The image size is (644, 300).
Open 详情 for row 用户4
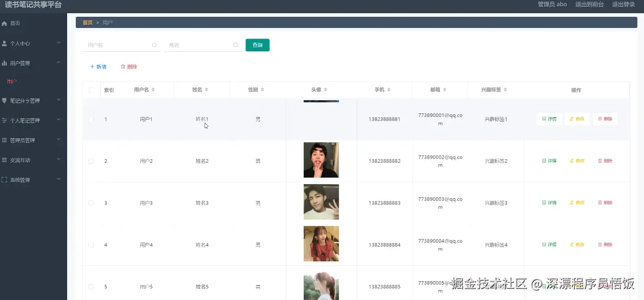pos(549,245)
